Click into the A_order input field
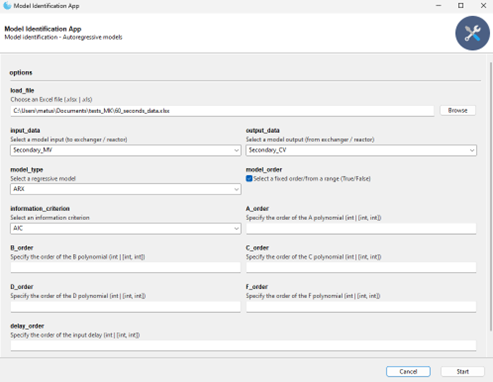 click(x=361, y=229)
